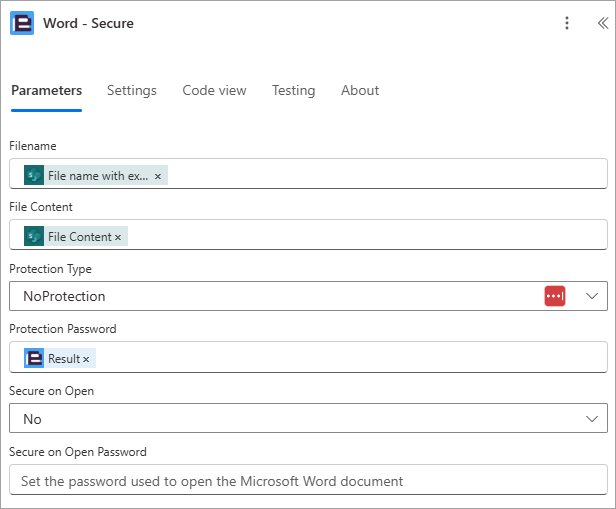616x509 pixels.
Task: Open the About tab
Action: point(360,91)
